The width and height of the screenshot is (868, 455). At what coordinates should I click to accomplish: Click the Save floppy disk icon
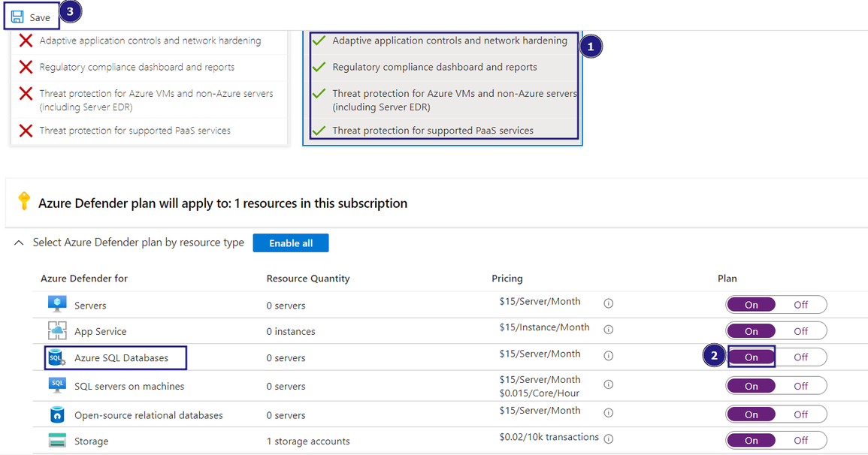tap(17, 17)
